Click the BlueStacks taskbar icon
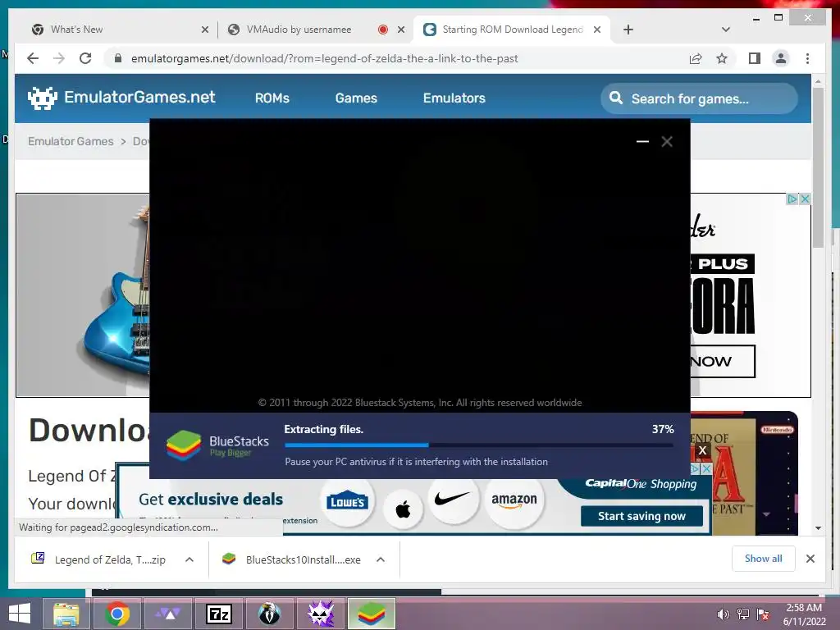Viewport: 840px width, 630px height. click(372, 614)
